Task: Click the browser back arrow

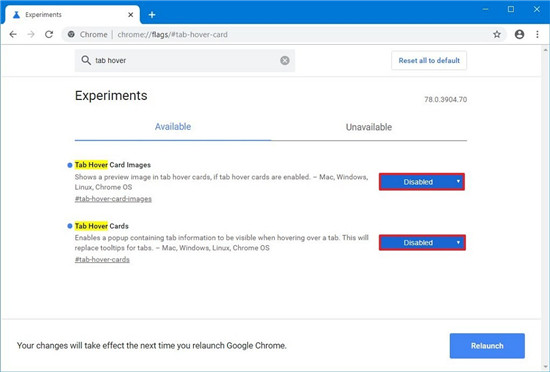Action: coord(13,34)
